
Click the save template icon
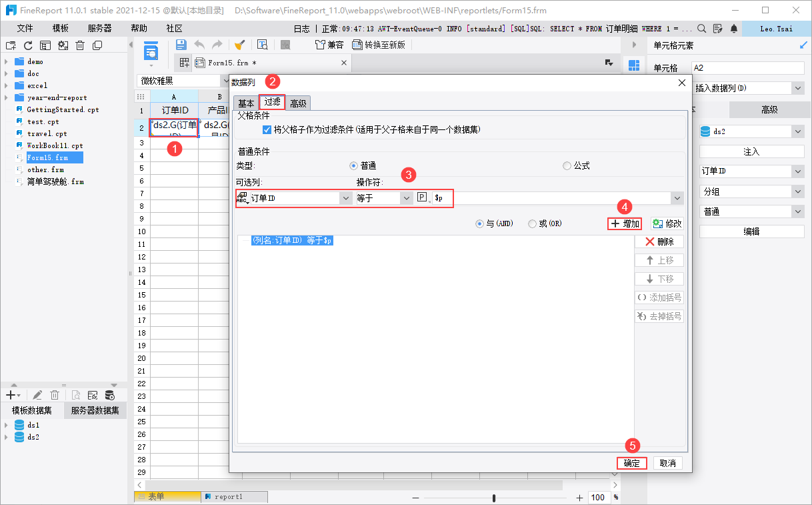pos(181,45)
